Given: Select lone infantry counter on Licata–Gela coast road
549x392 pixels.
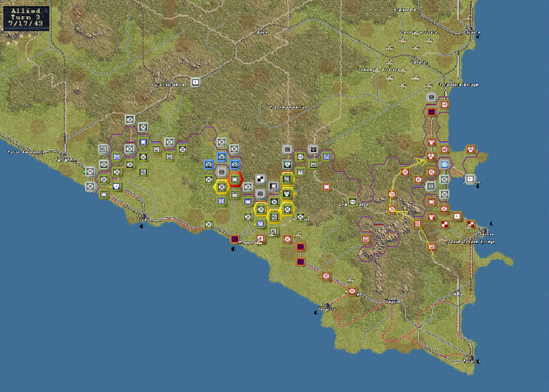Looking at the screenshot, I should (x=209, y=224).
